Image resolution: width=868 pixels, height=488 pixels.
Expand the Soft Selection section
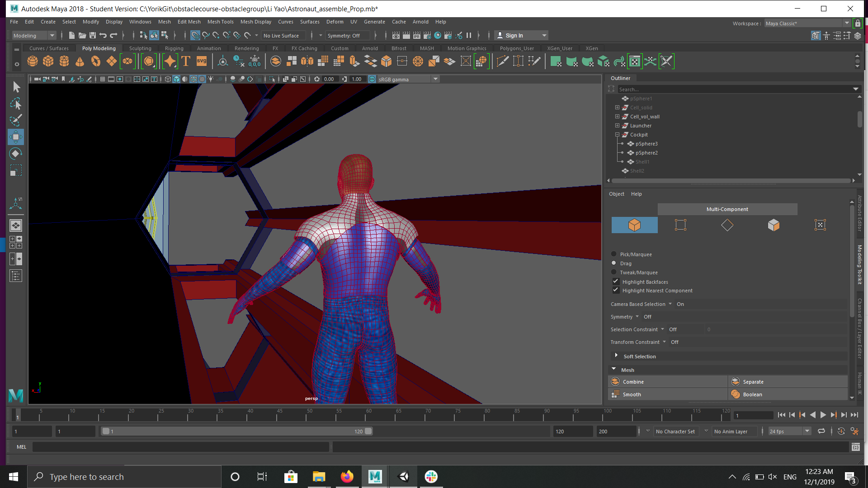pos(616,356)
